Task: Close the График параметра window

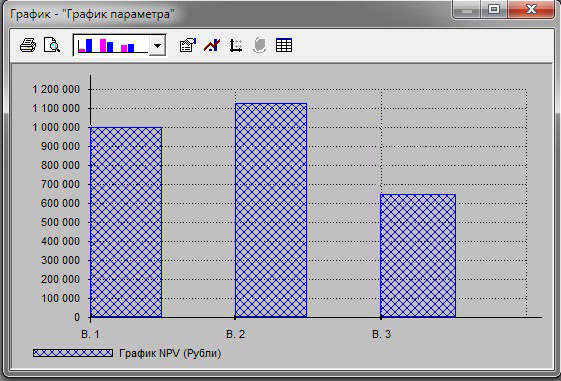Action: tap(531, 9)
